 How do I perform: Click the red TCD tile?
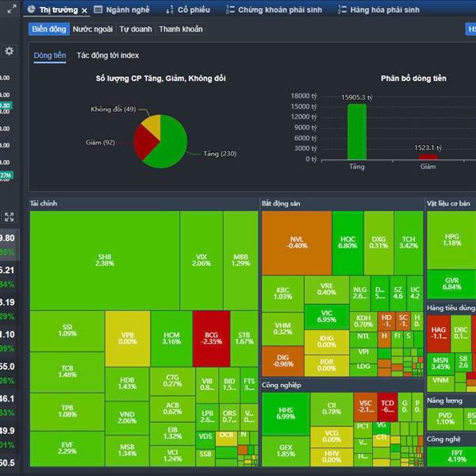click(387, 407)
